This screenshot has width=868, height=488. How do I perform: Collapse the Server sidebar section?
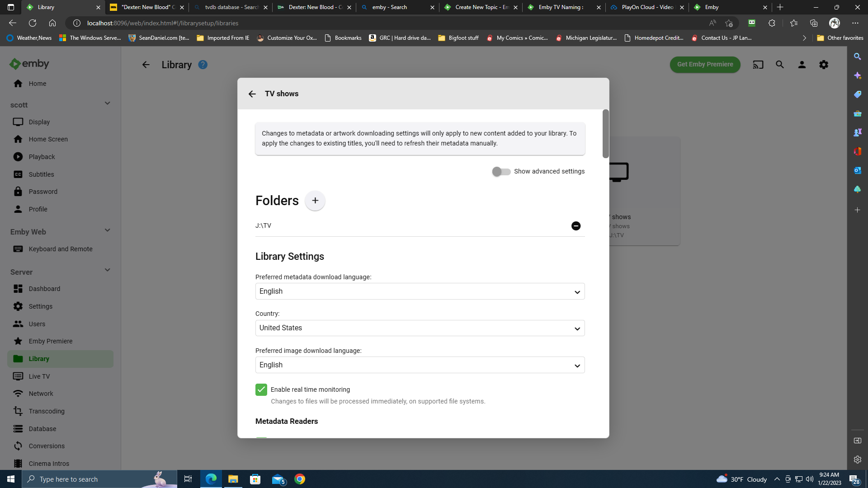click(x=108, y=270)
